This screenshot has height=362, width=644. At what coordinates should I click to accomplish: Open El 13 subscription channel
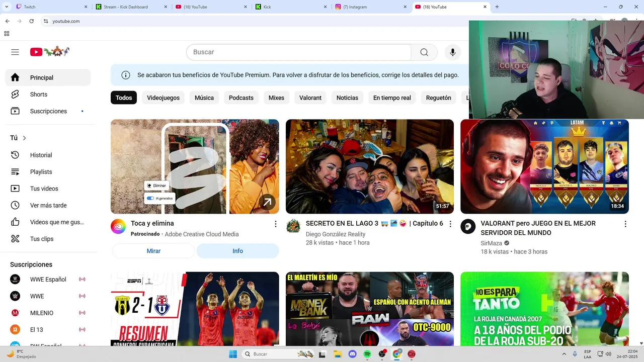pyautogui.click(x=48, y=330)
